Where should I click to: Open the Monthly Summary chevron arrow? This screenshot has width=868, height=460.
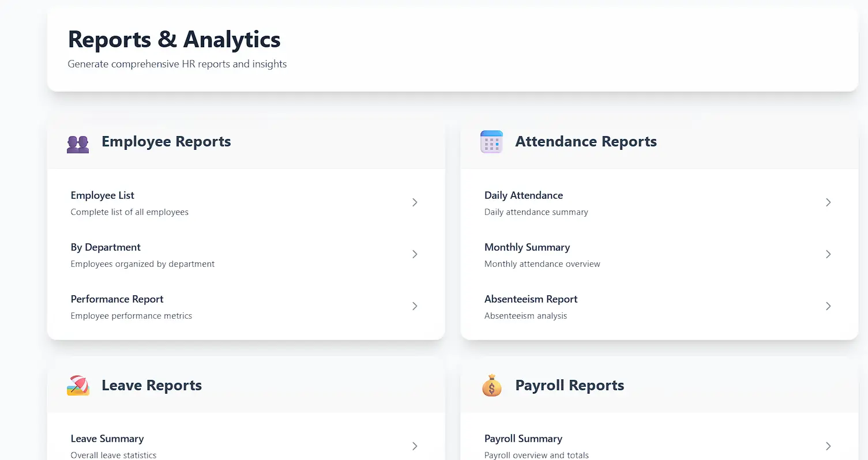[x=828, y=254]
